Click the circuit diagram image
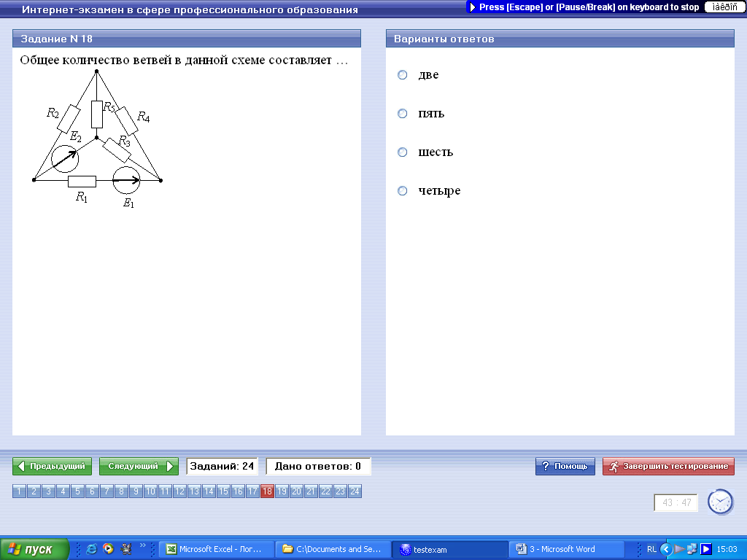747x560 pixels. [97, 139]
